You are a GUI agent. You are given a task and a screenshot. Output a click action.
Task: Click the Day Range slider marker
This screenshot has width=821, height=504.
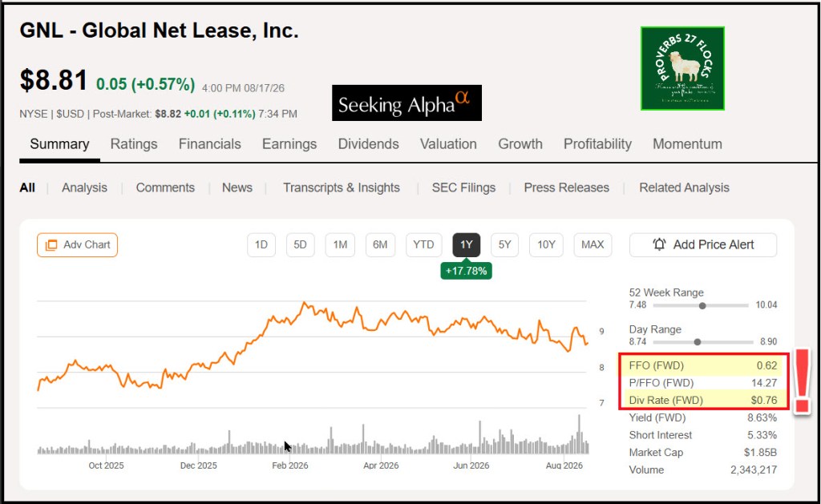(697, 342)
